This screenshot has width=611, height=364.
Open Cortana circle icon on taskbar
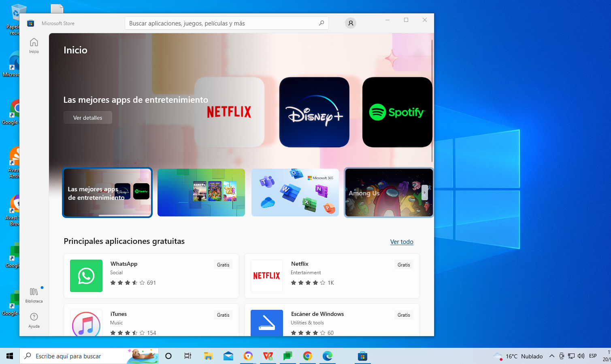(168, 356)
